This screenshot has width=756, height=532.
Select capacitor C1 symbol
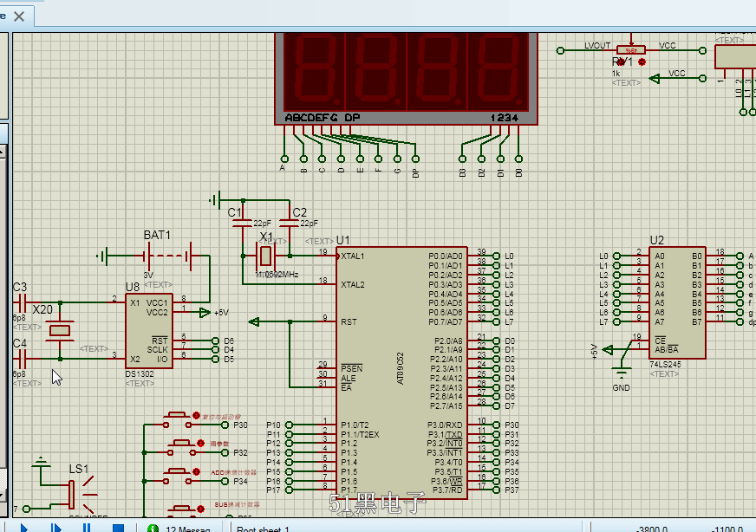click(x=242, y=224)
